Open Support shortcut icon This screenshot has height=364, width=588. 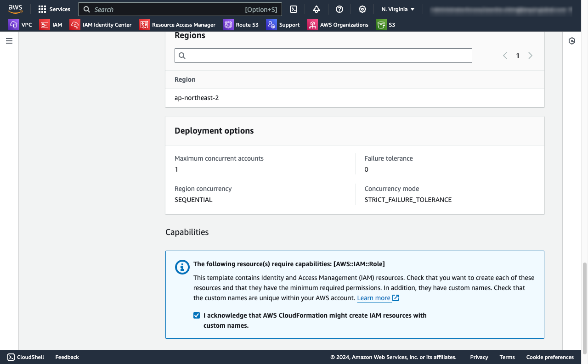point(271,25)
